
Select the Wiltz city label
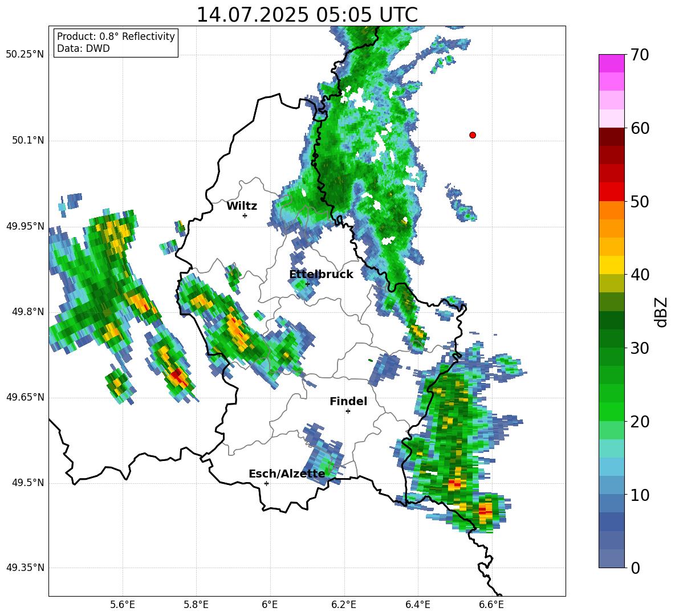[242, 206]
